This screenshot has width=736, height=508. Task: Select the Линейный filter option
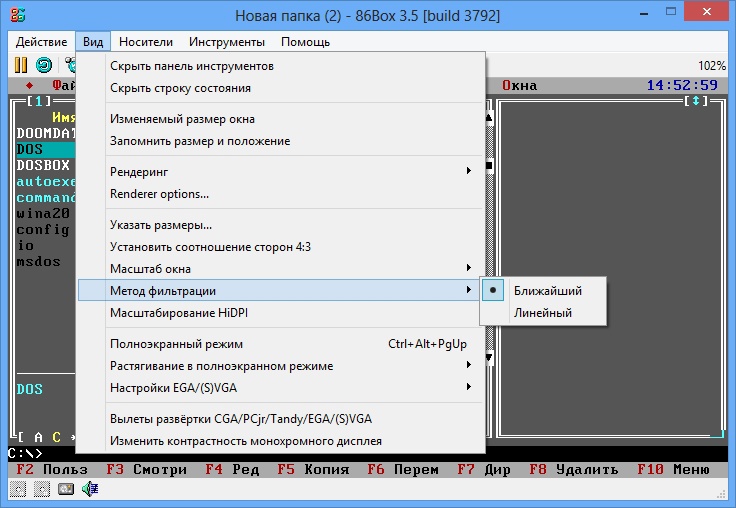543,313
